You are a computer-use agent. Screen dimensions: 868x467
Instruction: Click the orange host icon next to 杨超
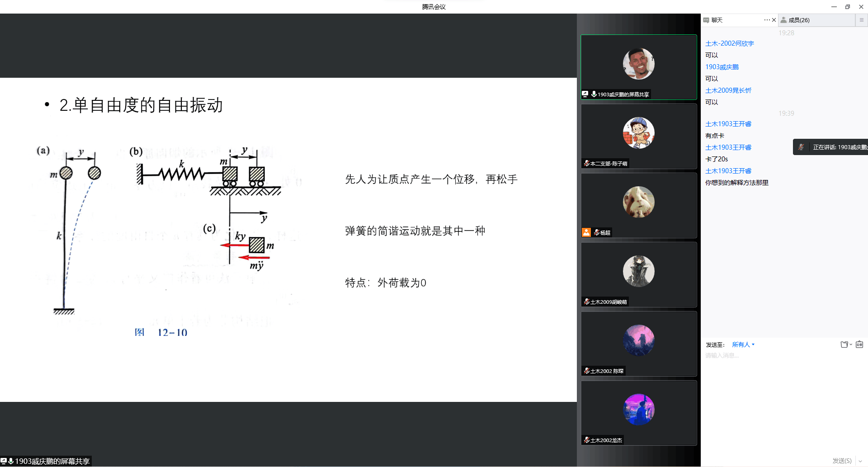pos(586,232)
